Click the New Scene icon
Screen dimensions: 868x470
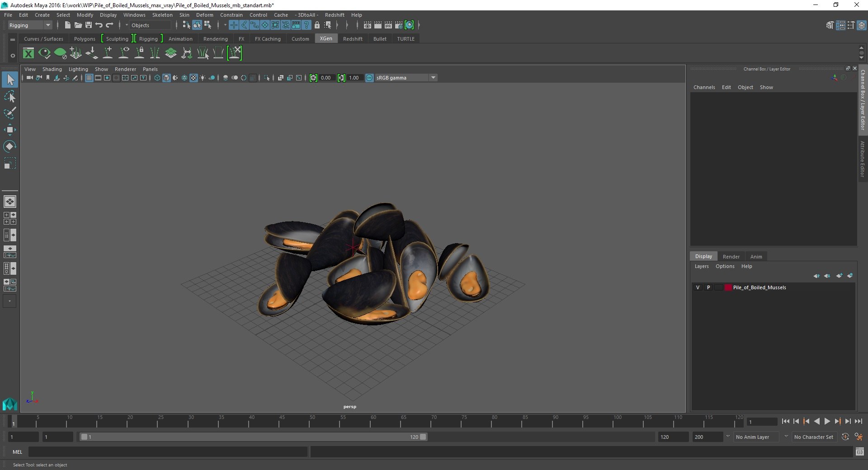point(67,25)
